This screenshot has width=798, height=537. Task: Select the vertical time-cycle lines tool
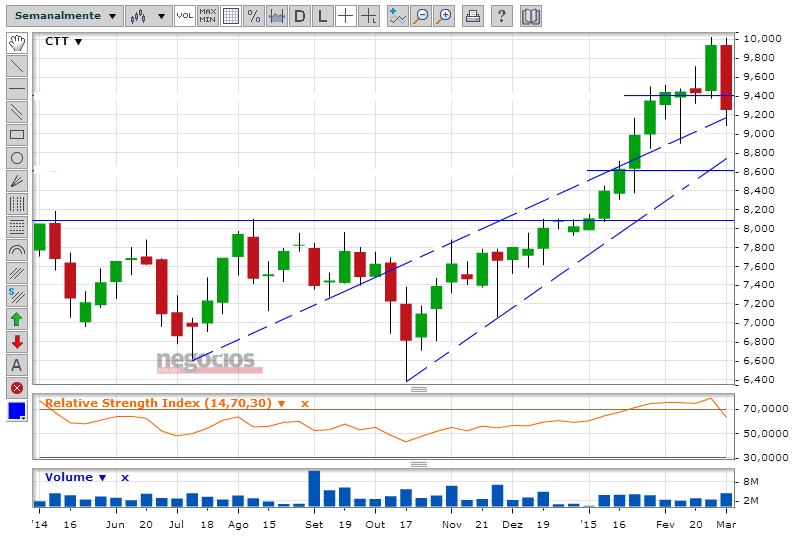point(17,204)
